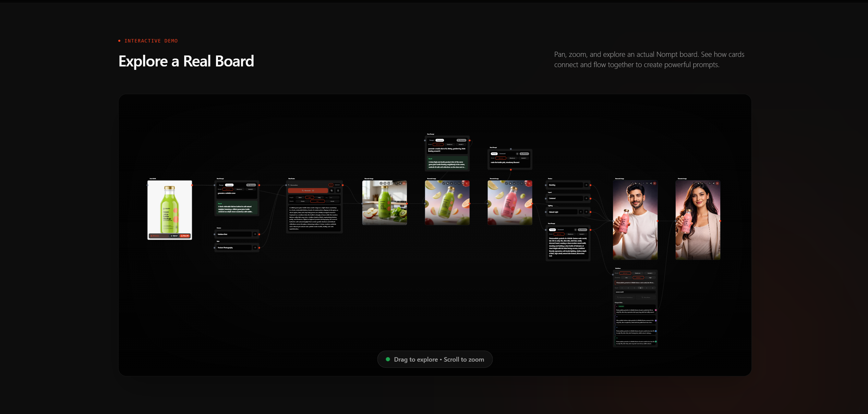868x414 pixels.
Task: Download the male model generated image
Action: tap(639, 184)
